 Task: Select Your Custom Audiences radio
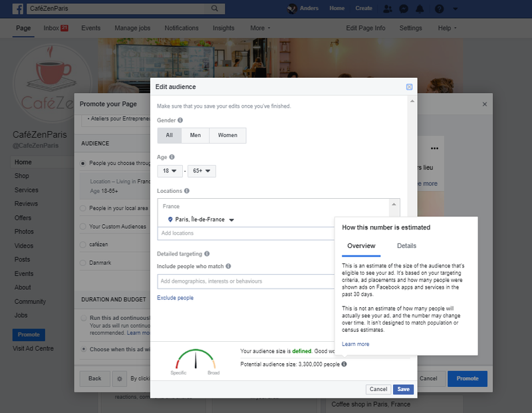(82, 226)
